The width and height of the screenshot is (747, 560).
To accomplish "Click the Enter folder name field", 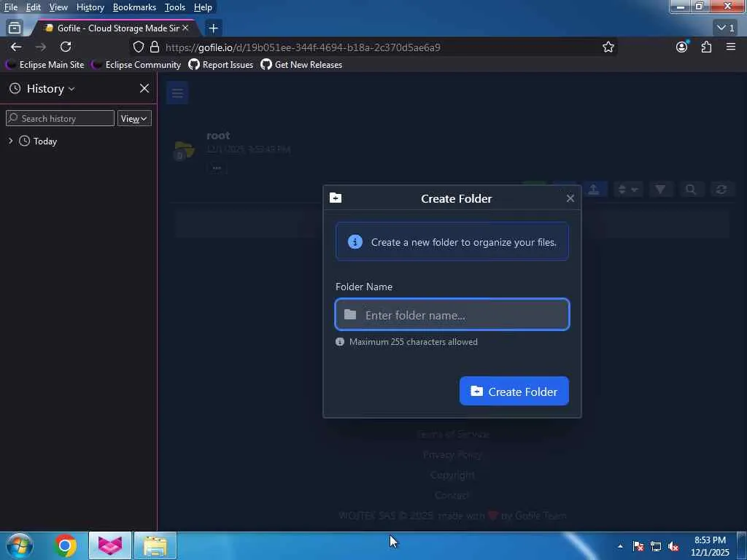I will [452, 314].
